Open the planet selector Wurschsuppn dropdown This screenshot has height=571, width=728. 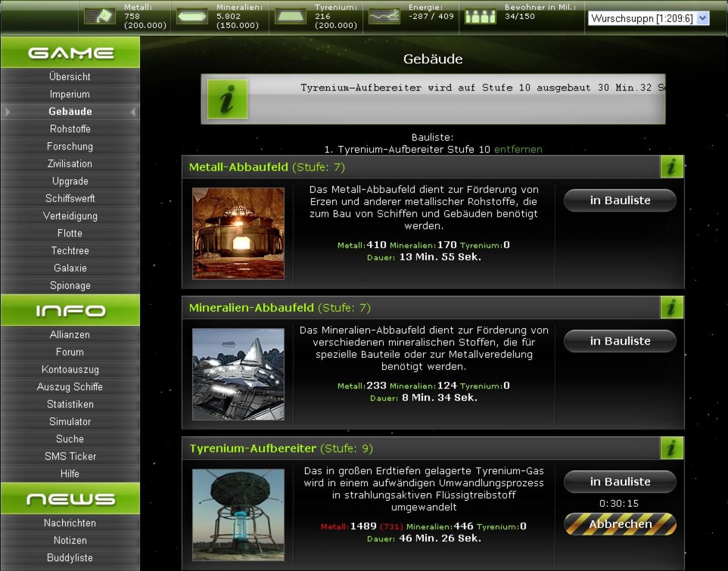pyautogui.click(x=648, y=18)
